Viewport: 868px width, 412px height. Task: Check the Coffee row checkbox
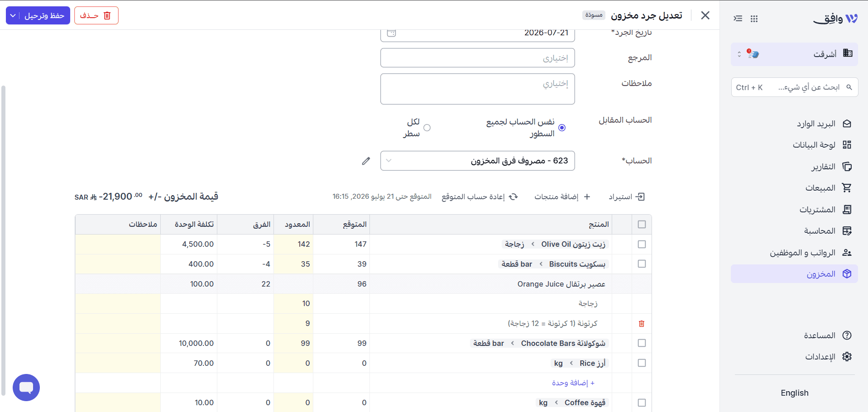(x=642, y=402)
